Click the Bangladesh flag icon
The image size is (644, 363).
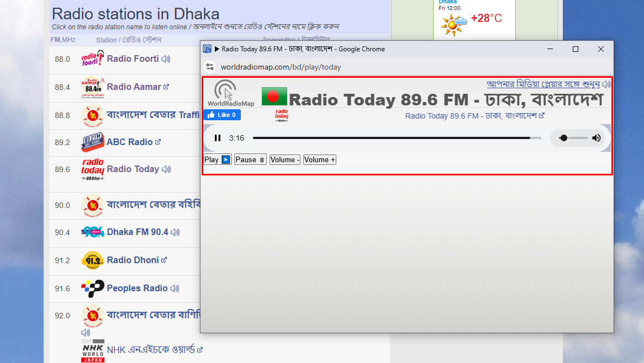click(274, 97)
